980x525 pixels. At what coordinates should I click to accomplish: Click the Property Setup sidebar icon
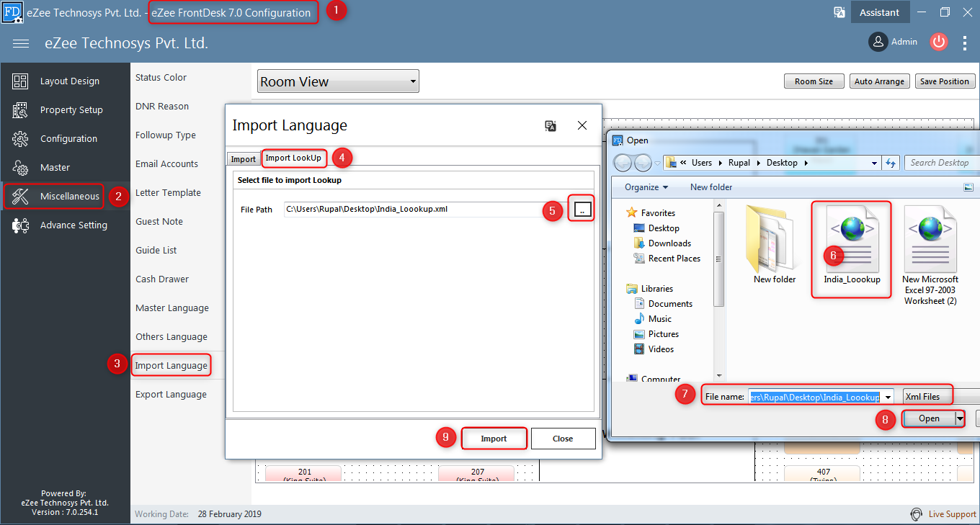[x=20, y=110]
